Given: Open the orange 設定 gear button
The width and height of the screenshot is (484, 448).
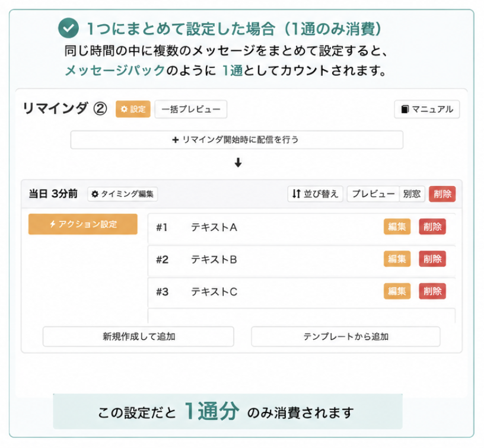Looking at the screenshot, I should click(x=133, y=109).
